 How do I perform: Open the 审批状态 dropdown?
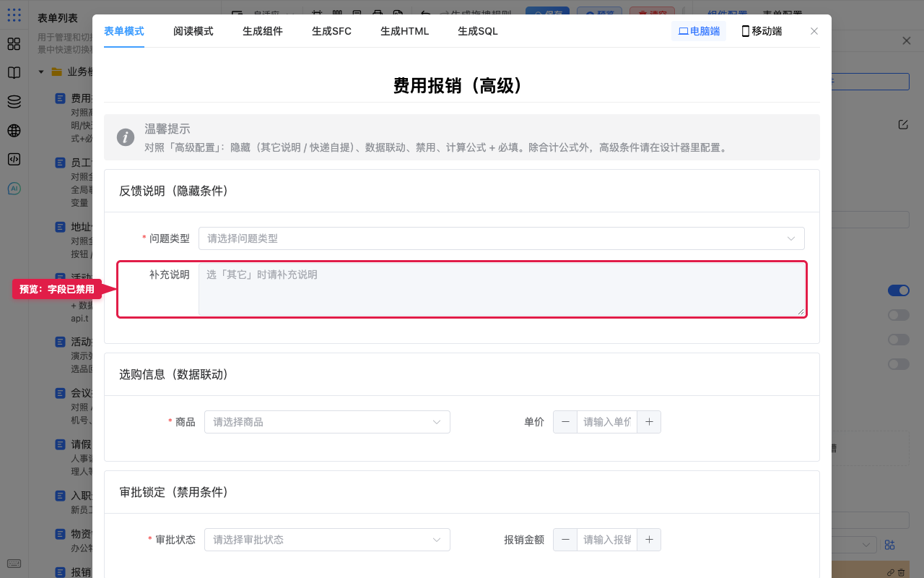tap(327, 540)
